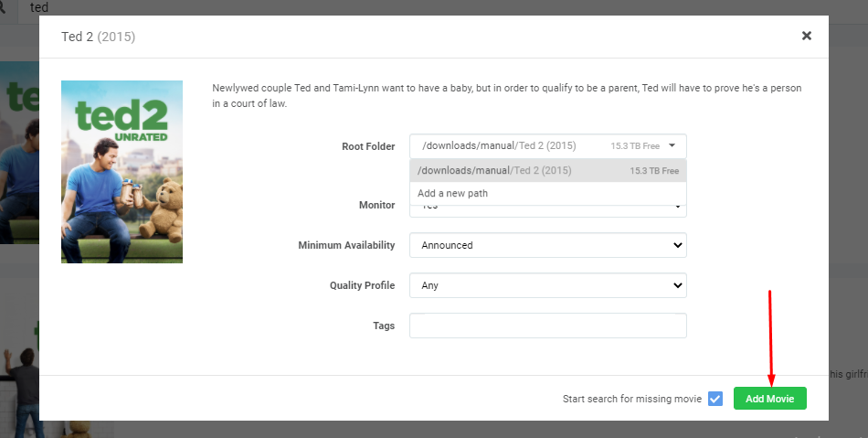Click the Quality Profile label
Image resolution: width=868 pixels, height=438 pixels.
point(362,285)
